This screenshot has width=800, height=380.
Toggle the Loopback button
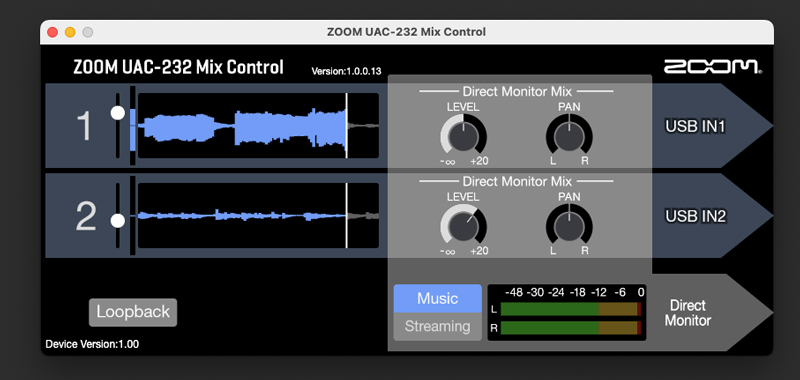[133, 312]
